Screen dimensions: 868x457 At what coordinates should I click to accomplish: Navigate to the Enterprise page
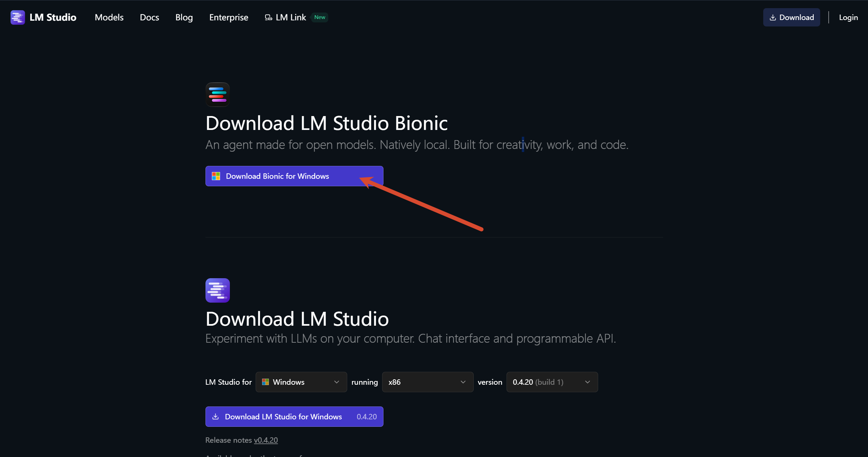click(x=229, y=17)
